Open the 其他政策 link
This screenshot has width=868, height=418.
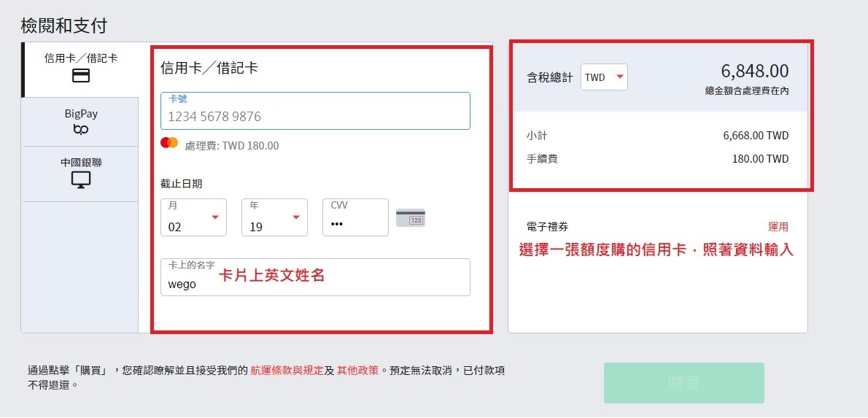[x=357, y=371]
